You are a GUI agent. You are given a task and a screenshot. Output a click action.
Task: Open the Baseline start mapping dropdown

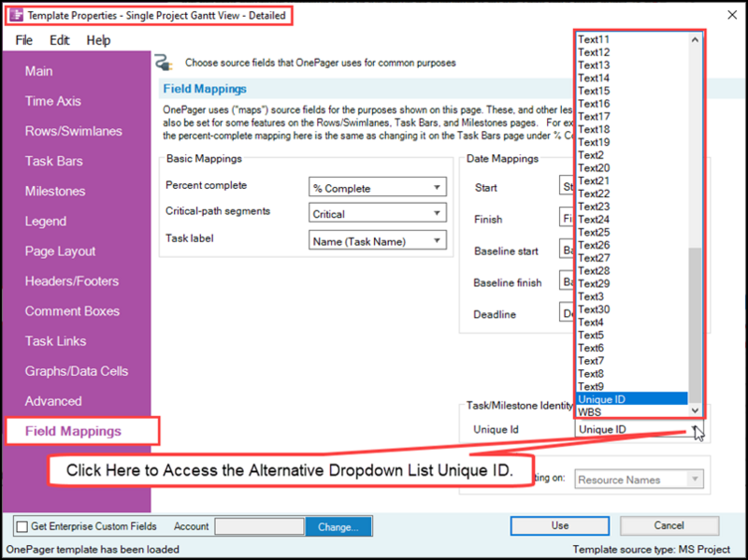tap(567, 250)
